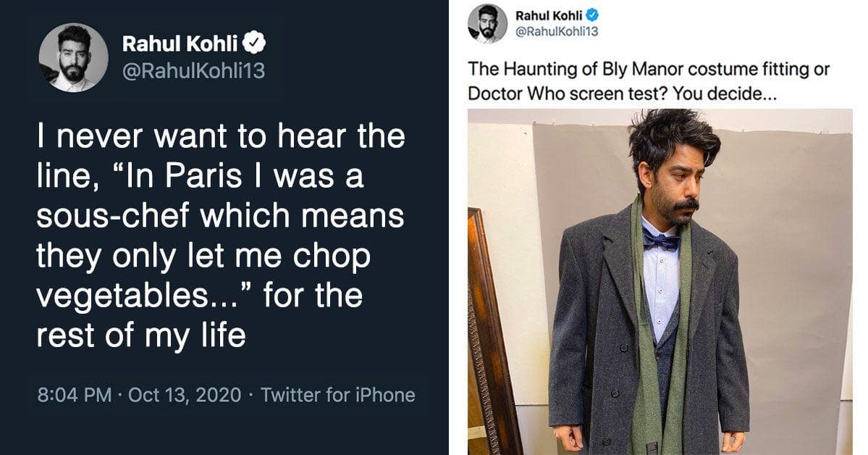
Task: Click the Haunting of Bly Manor text line
Action: [x=648, y=70]
